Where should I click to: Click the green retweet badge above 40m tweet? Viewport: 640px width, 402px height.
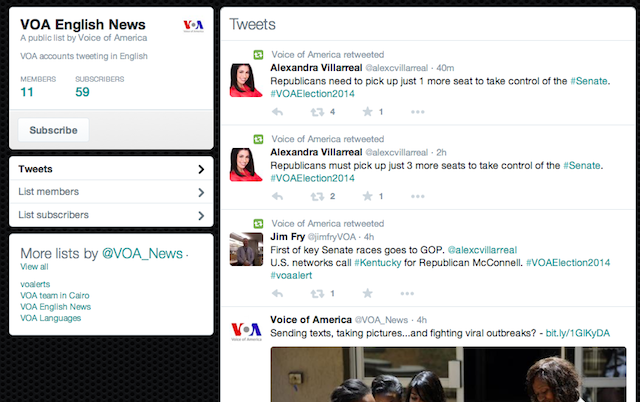coord(258,55)
